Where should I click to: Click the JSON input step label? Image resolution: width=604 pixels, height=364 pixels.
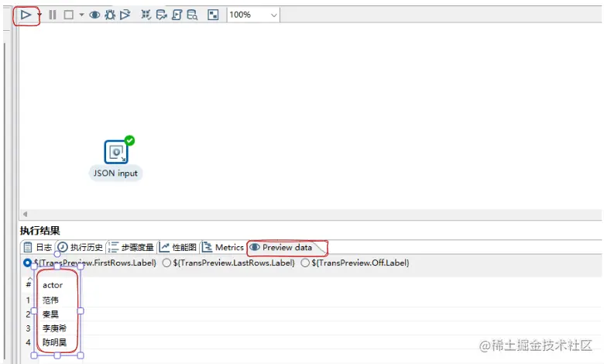tap(115, 173)
